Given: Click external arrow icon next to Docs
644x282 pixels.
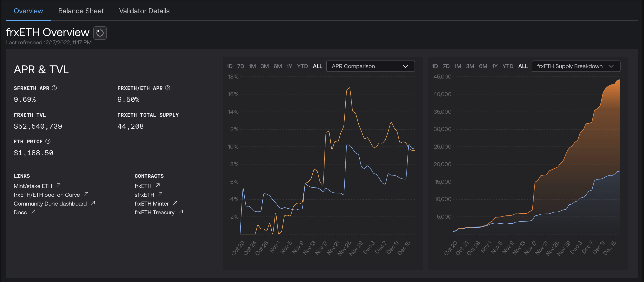Looking at the screenshot, I should 33,212.
